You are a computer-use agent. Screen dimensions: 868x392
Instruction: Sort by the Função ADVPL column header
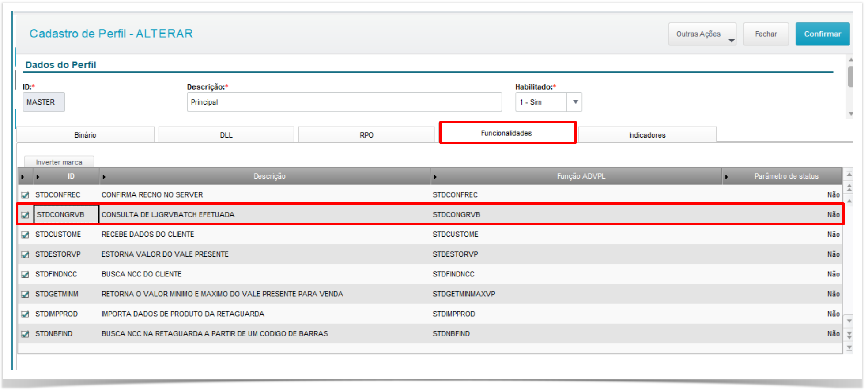pos(577,176)
